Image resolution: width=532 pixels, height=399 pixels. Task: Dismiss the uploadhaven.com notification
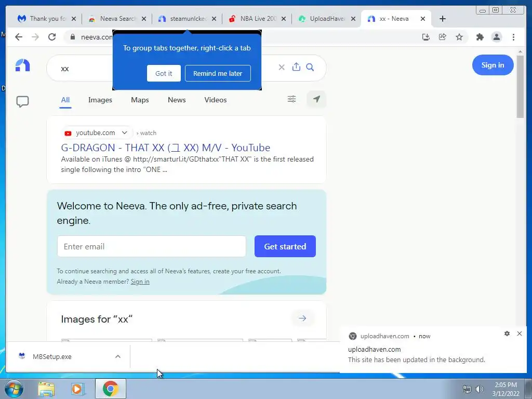pos(520,334)
